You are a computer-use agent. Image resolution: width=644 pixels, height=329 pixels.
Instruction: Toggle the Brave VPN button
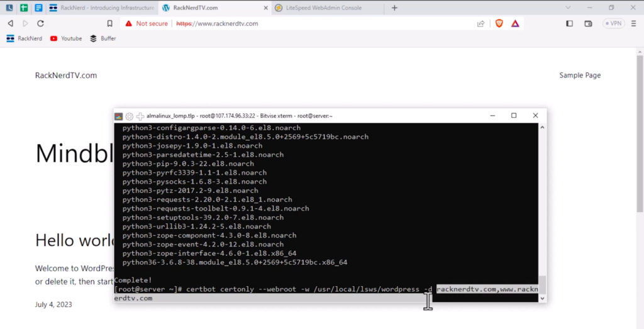614,23
